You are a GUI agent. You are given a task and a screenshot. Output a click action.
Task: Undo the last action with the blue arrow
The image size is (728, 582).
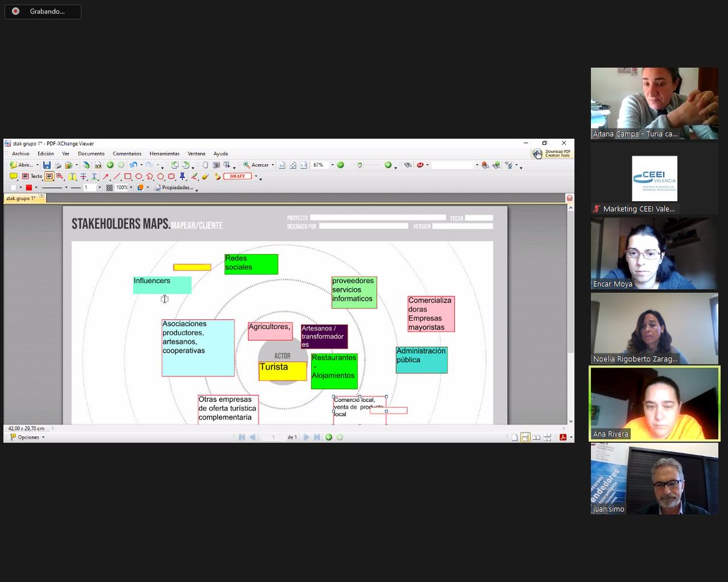click(x=133, y=165)
